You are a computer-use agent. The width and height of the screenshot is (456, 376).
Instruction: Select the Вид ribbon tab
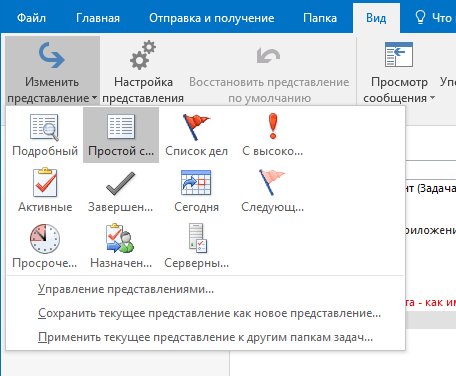[376, 18]
